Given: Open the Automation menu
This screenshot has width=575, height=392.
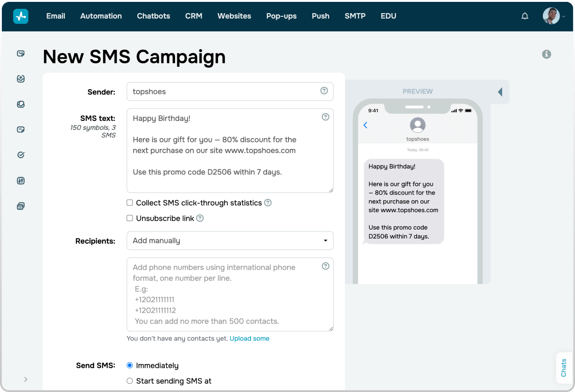Looking at the screenshot, I should tap(101, 16).
